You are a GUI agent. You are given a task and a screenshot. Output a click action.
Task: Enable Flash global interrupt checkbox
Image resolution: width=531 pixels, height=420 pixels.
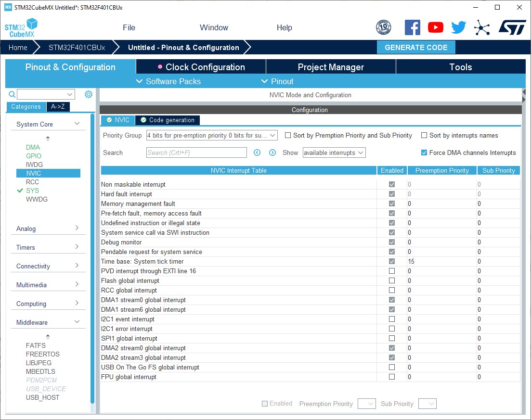(392, 280)
